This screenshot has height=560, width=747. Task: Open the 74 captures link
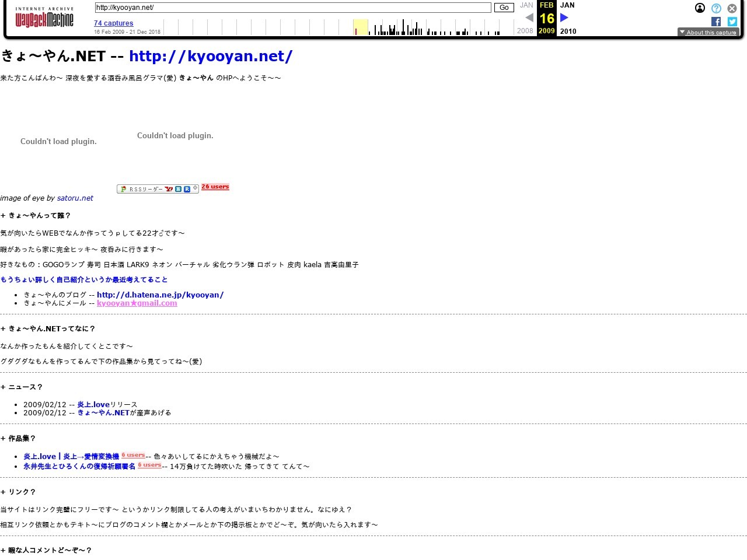(113, 23)
